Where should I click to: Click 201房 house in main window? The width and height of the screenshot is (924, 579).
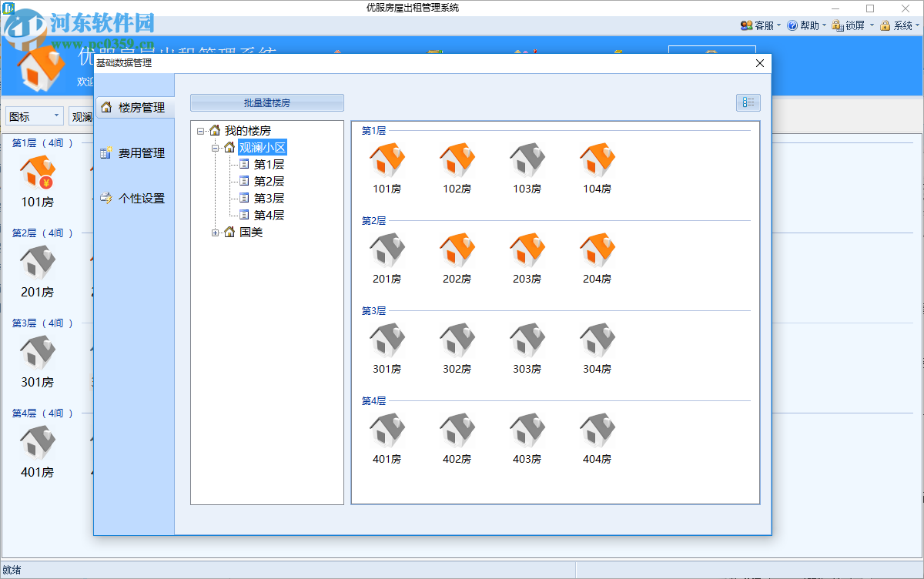[x=38, y=263]
